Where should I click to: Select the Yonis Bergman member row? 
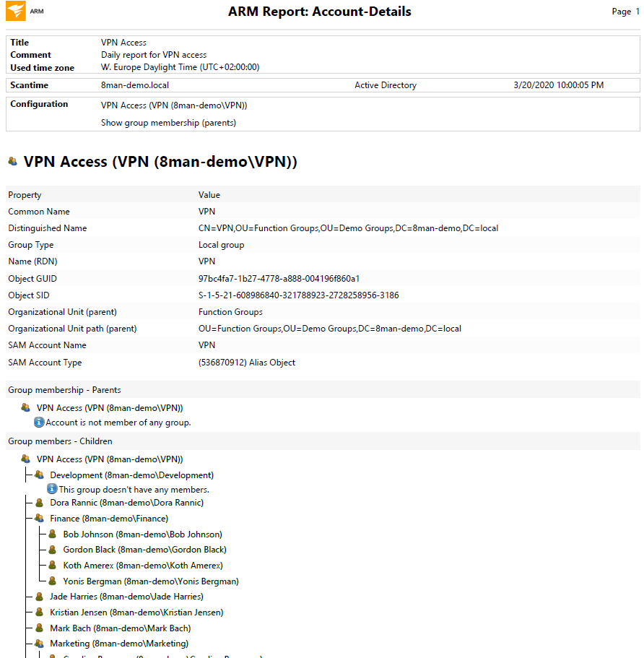pyautogui.click(x=151, y=581)
